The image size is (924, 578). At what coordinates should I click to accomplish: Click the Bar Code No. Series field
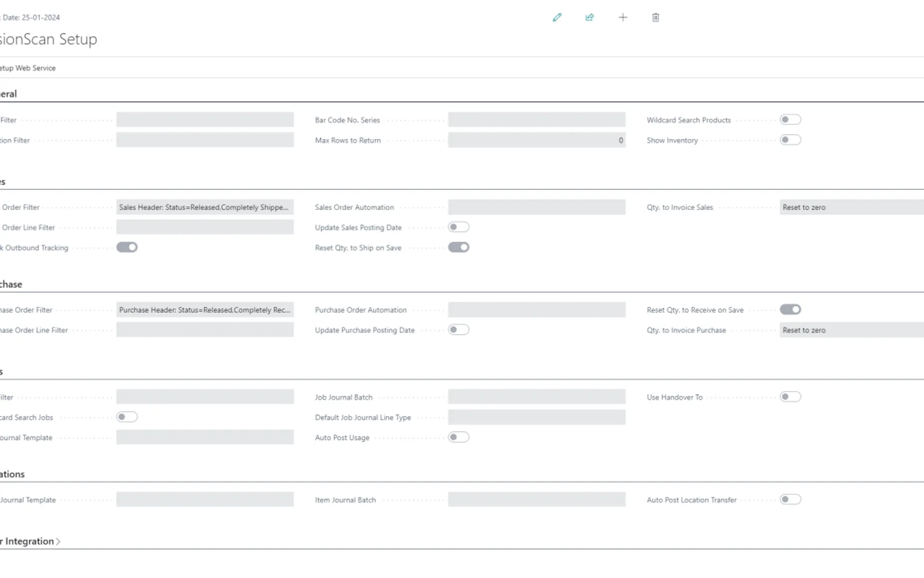[x=536, y=120]
